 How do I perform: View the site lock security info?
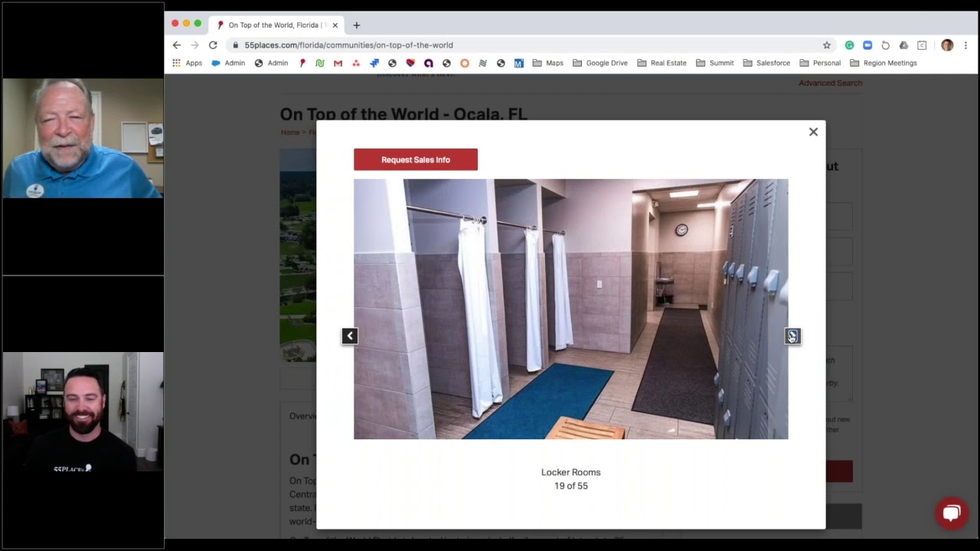click(x=236, y=45)
